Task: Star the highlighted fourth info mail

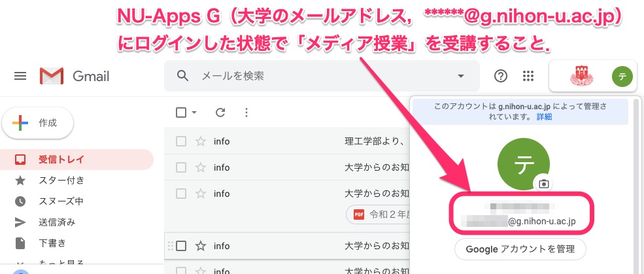Action: tap(201, 246)
